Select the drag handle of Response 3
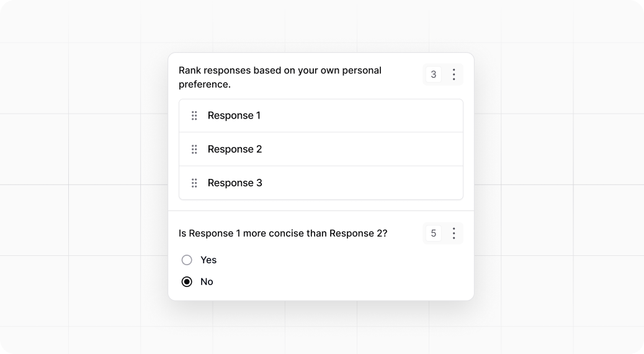This screenshot has height=354, width=644. (194, 183)
